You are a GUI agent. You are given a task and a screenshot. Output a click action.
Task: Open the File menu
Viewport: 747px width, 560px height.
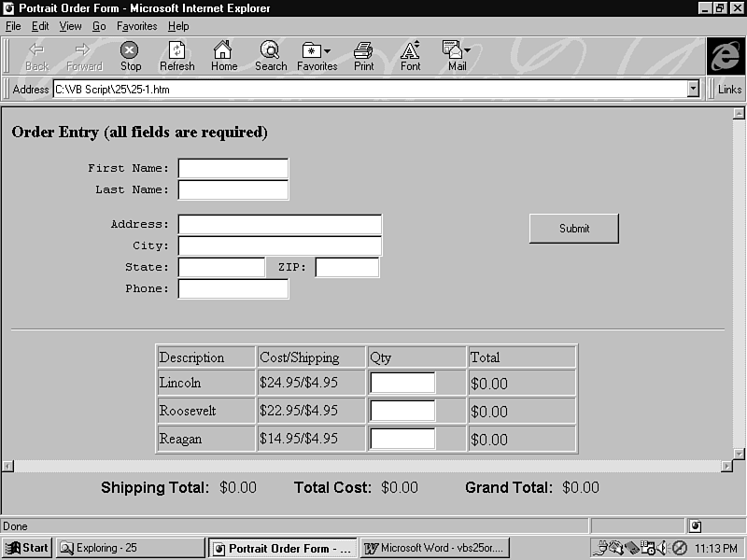[x=13, y=26]
